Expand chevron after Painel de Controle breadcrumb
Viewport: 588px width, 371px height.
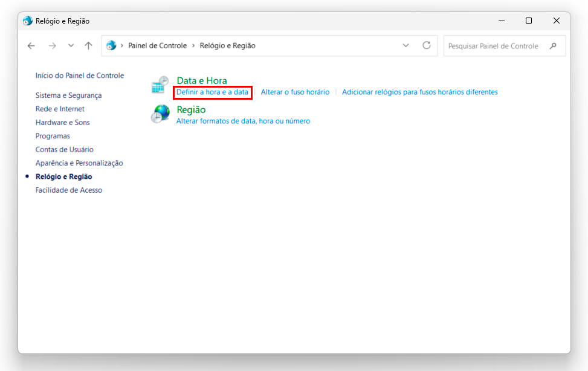[193, 46]
